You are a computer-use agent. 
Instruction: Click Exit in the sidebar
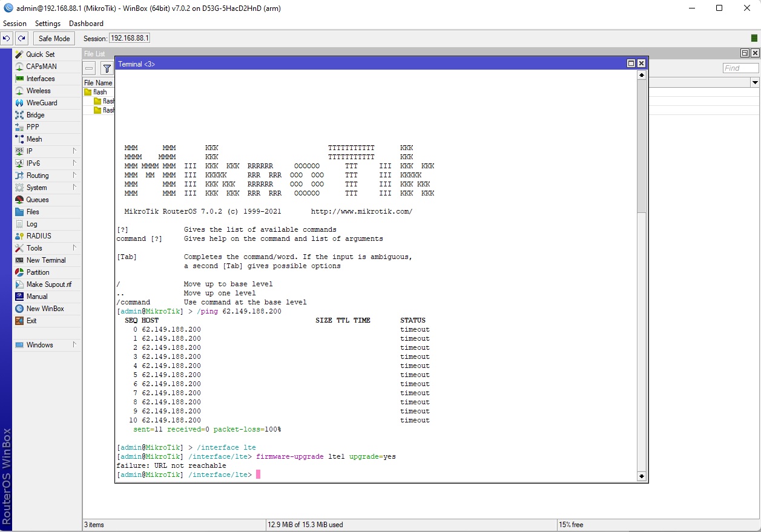tap(47, 321)
